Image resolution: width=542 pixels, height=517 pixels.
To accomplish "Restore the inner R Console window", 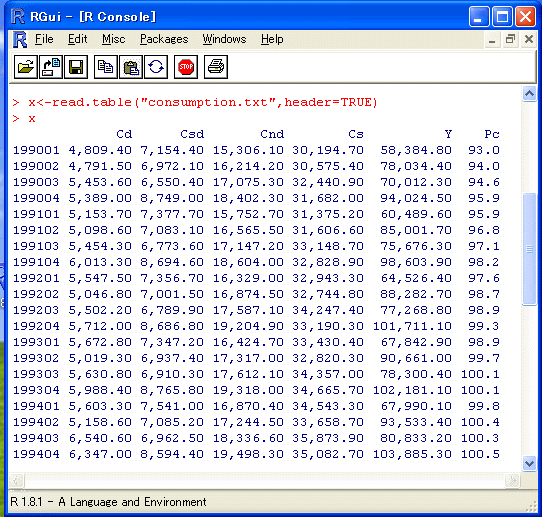I will [511, 39].
